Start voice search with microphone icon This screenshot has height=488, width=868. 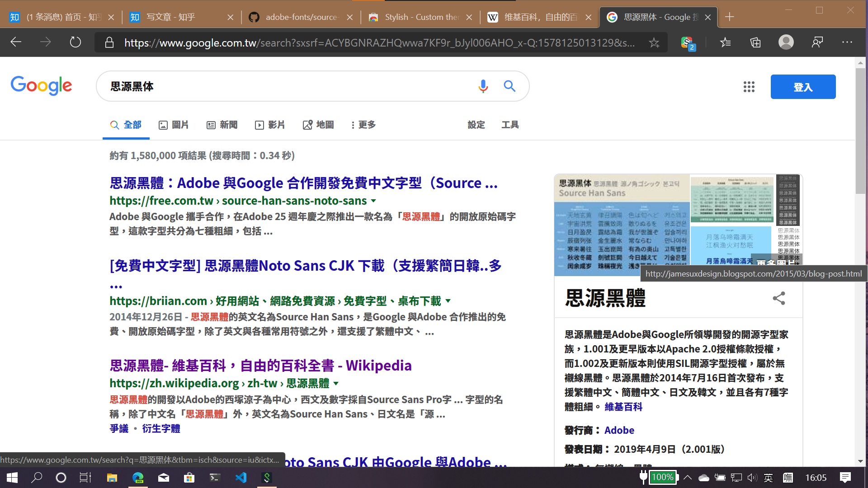483,86
